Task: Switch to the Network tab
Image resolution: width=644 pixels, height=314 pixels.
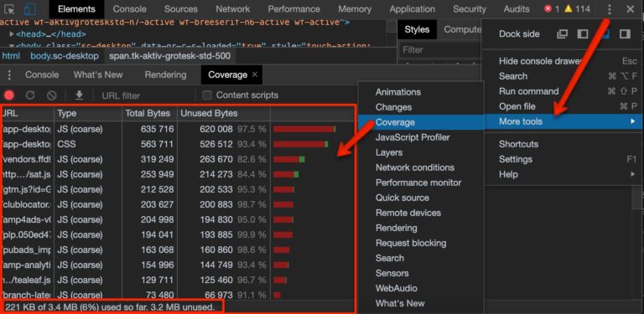Action: (x=232, y=9)
